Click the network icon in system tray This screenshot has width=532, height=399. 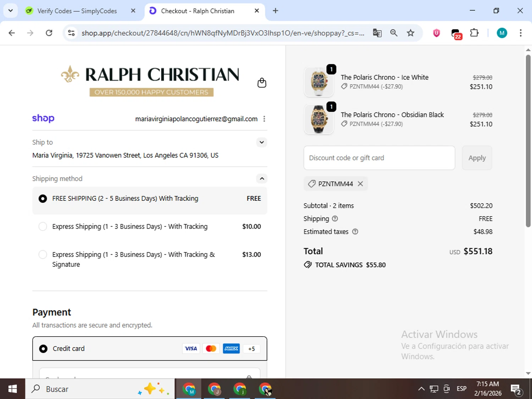pyautogui.click(x=434, y=389)
